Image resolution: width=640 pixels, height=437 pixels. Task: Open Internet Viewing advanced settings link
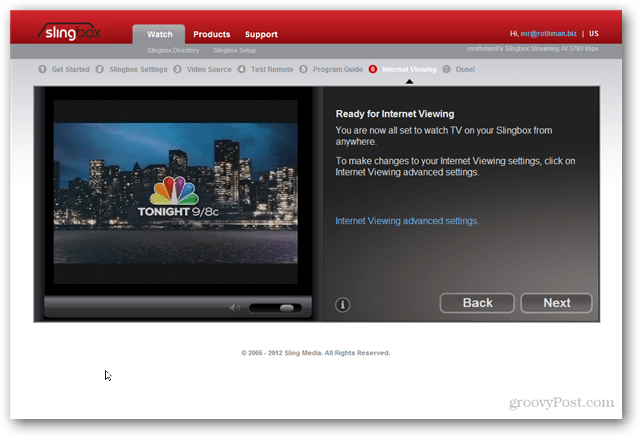pos(407,221)
